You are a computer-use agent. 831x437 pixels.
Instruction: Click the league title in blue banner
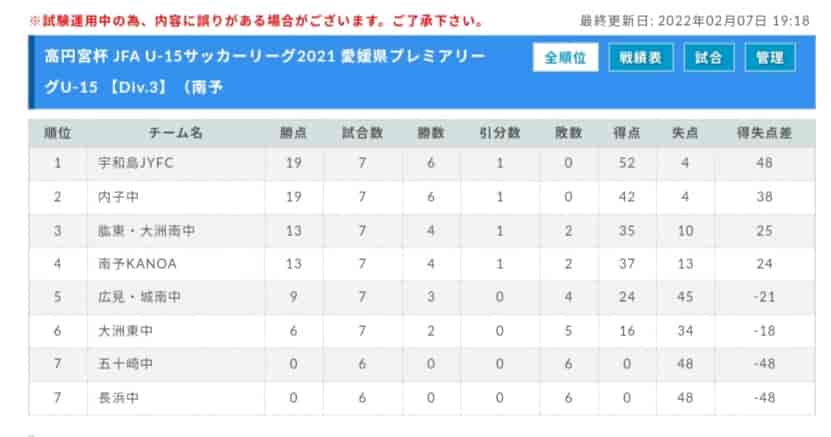pyautogui.click(x=264, y=72)
